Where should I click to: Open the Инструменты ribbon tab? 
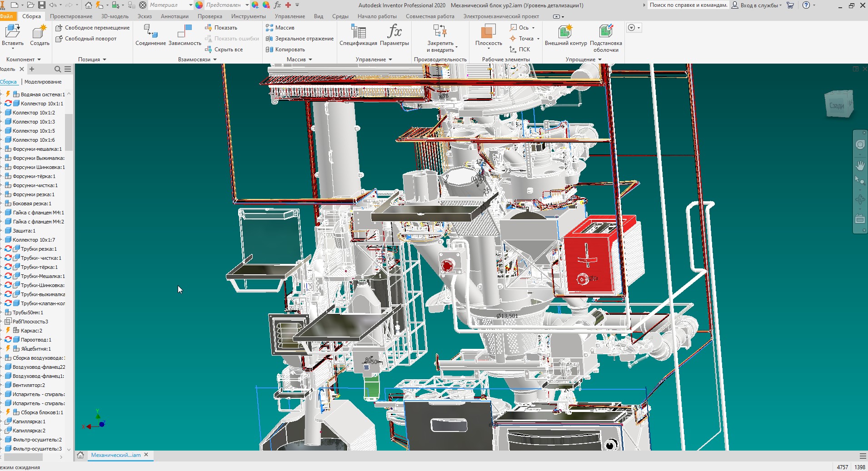248,16
